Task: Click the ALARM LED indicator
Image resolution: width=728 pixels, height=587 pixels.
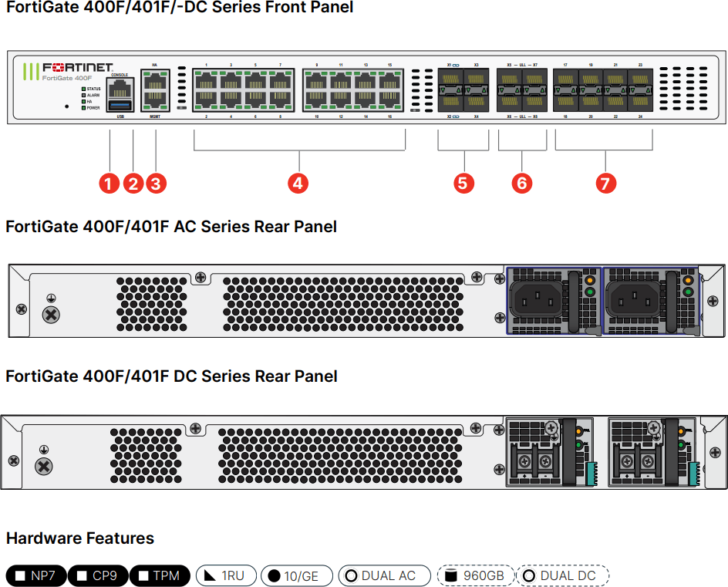Action: pyautogui.click(x=83, y=95)
